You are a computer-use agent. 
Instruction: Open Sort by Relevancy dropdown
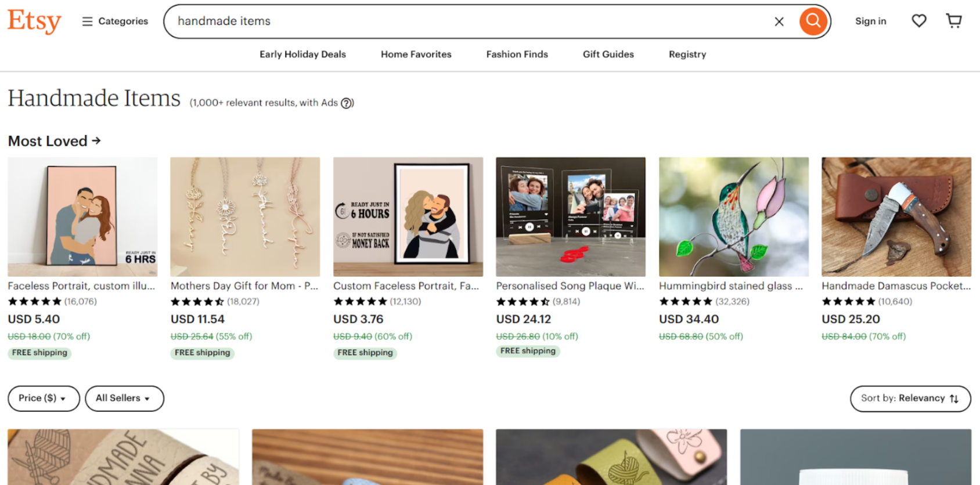910,399
